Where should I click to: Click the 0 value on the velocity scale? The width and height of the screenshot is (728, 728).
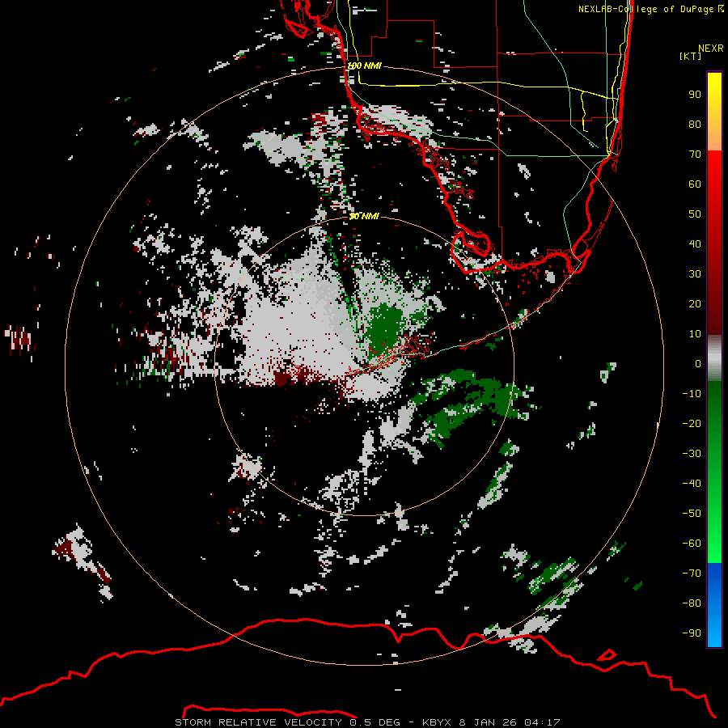tap(698, 363)
